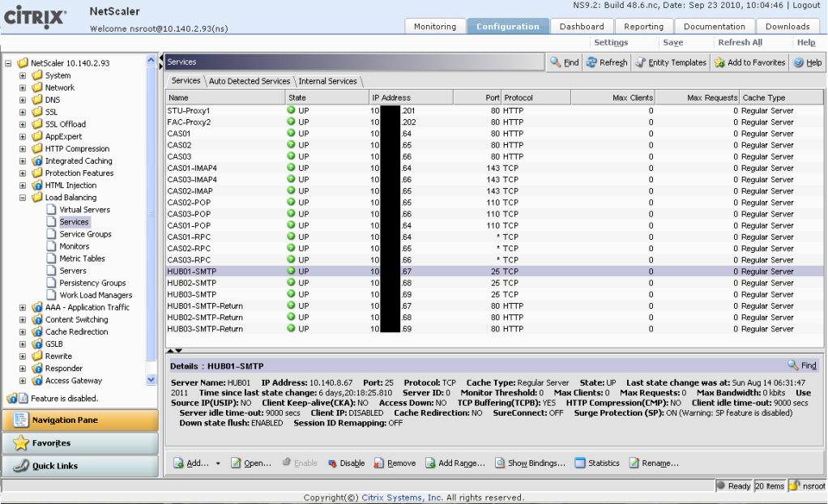Click the top-bar Help link

[x=806, y=42]
